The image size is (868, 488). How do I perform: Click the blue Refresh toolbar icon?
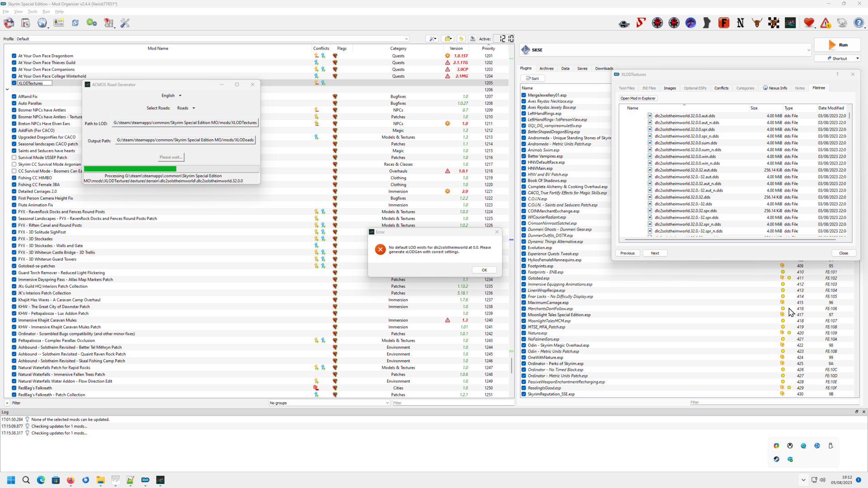[75, 23]
